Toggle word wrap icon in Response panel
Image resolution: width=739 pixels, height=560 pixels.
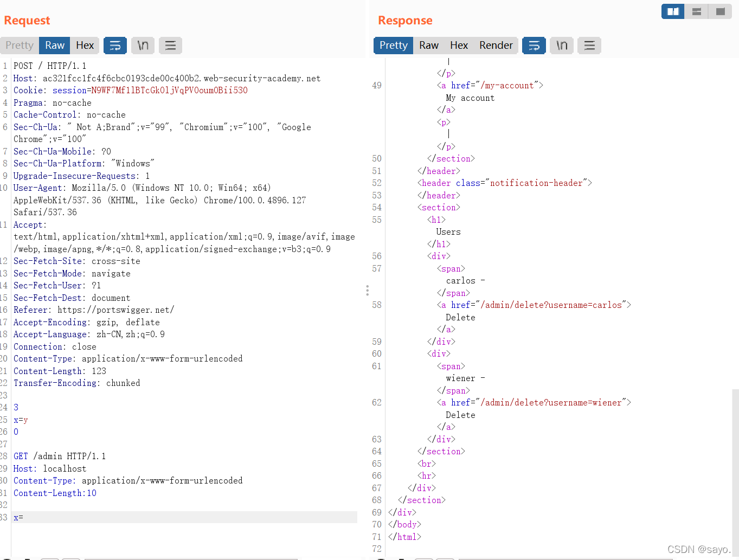pos(534,46)
